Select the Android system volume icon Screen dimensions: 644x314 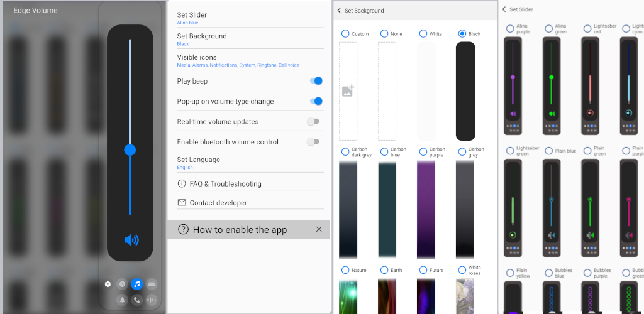(x=152, y=284)
